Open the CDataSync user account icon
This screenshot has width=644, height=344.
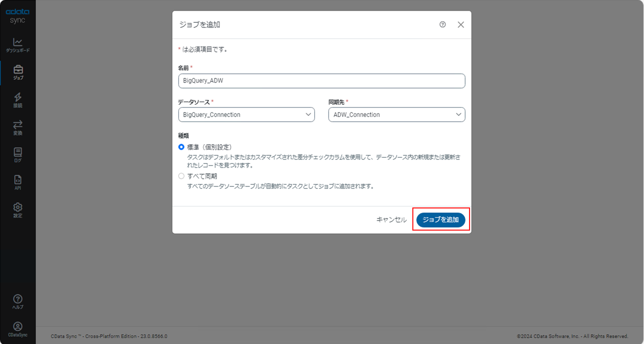point(18,330)
